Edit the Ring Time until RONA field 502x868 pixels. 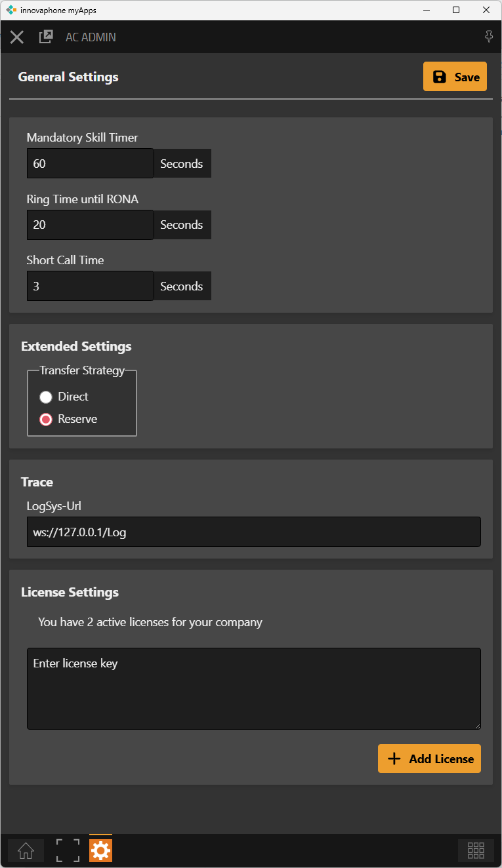point(90,225)
